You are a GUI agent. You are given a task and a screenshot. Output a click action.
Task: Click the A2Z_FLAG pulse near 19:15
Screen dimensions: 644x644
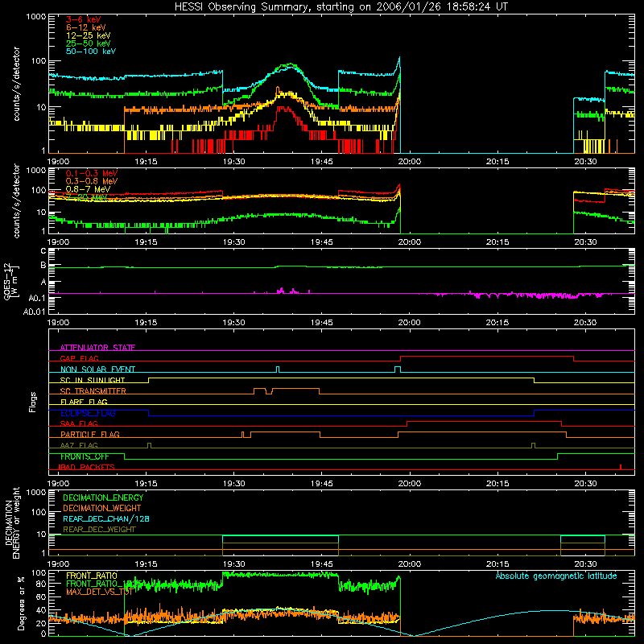tap(149, 446)
